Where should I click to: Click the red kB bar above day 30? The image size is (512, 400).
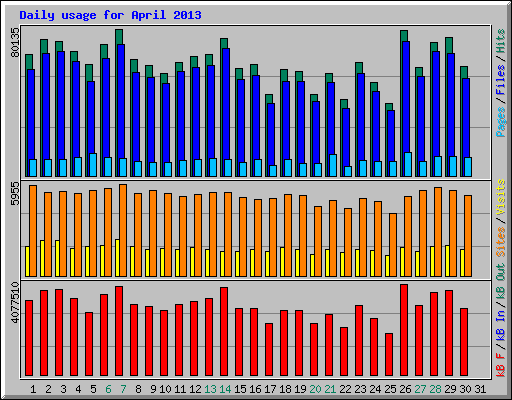464,342
